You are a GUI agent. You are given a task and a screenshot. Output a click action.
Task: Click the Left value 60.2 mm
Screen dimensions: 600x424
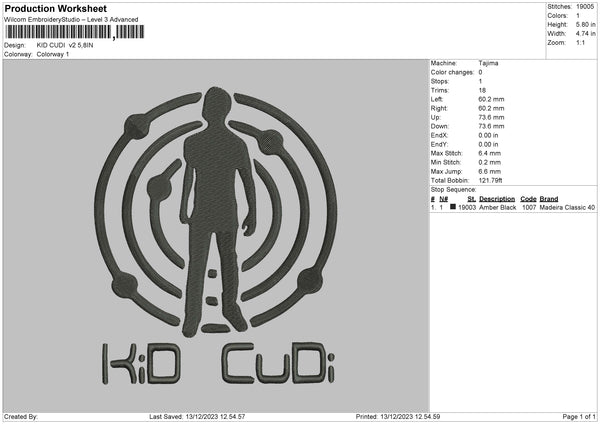point(491,99)
